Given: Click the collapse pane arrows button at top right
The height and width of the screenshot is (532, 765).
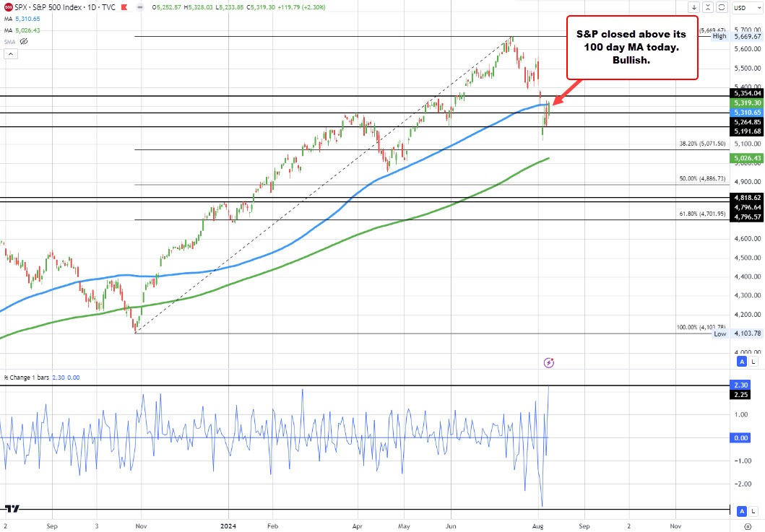Looking at the screenshot, I should click(x=708, y=7).
